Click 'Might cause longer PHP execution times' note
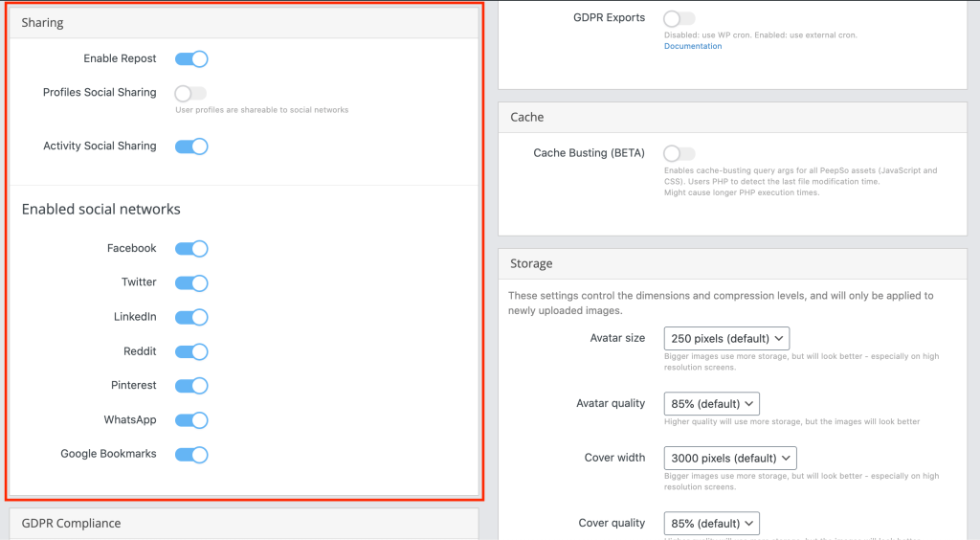The width and height of the screenshot is (980, 540). (x=742, y=192)
